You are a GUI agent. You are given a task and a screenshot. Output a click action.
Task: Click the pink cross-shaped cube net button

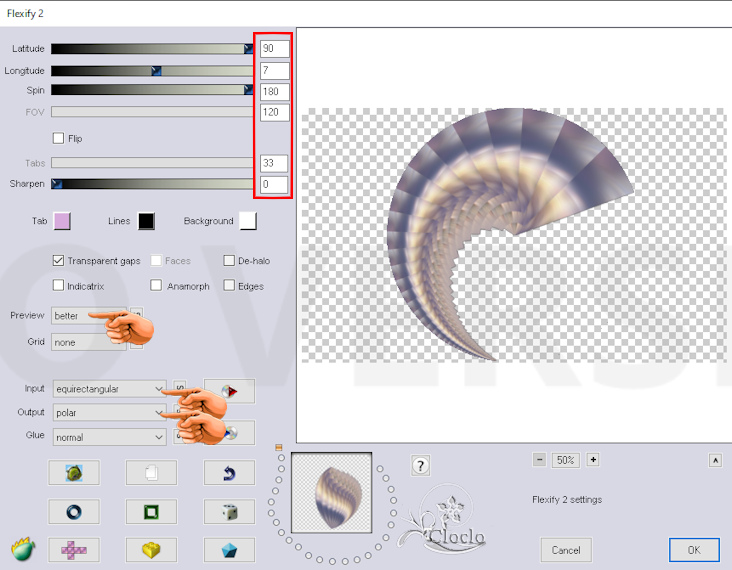74,549
